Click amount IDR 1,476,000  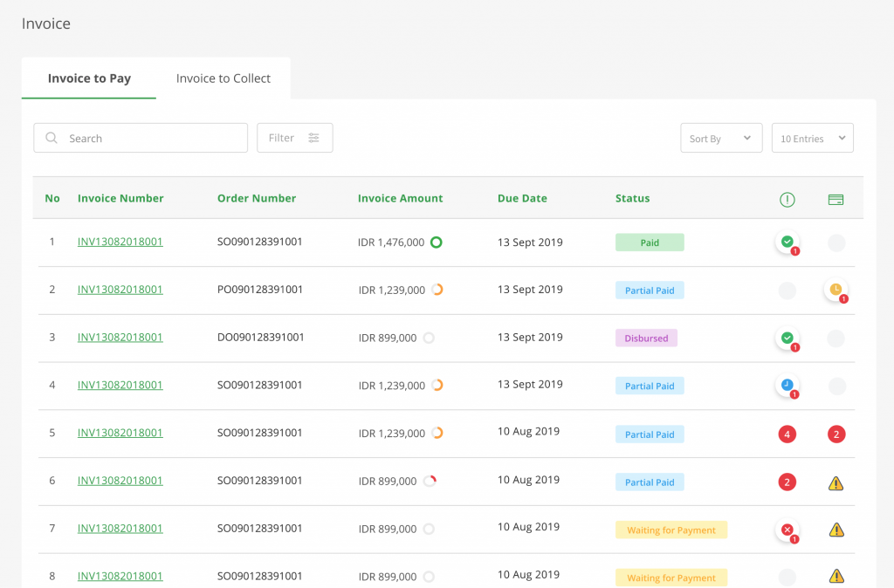391,243
